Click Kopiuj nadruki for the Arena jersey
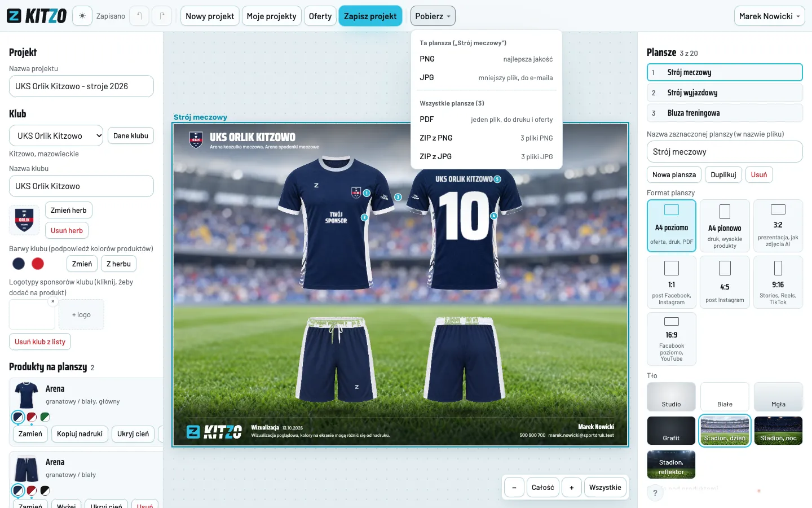The width and height of the screenshot is (812, 508). click(80, 433)
